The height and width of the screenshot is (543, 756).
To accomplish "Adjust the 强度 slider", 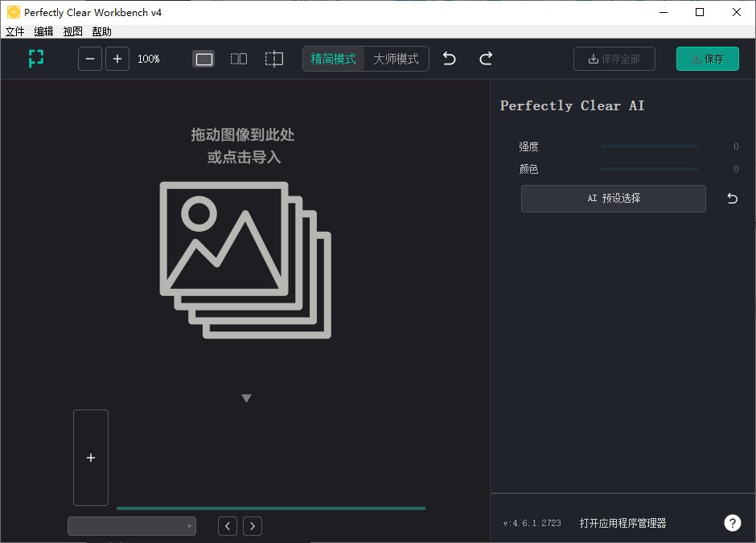I will (x=650, y=146).
